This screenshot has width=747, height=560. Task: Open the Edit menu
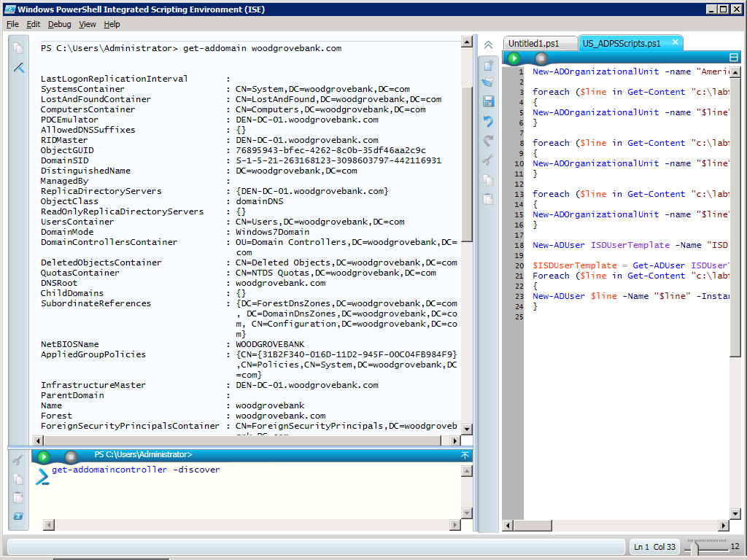tap(33, 24)
